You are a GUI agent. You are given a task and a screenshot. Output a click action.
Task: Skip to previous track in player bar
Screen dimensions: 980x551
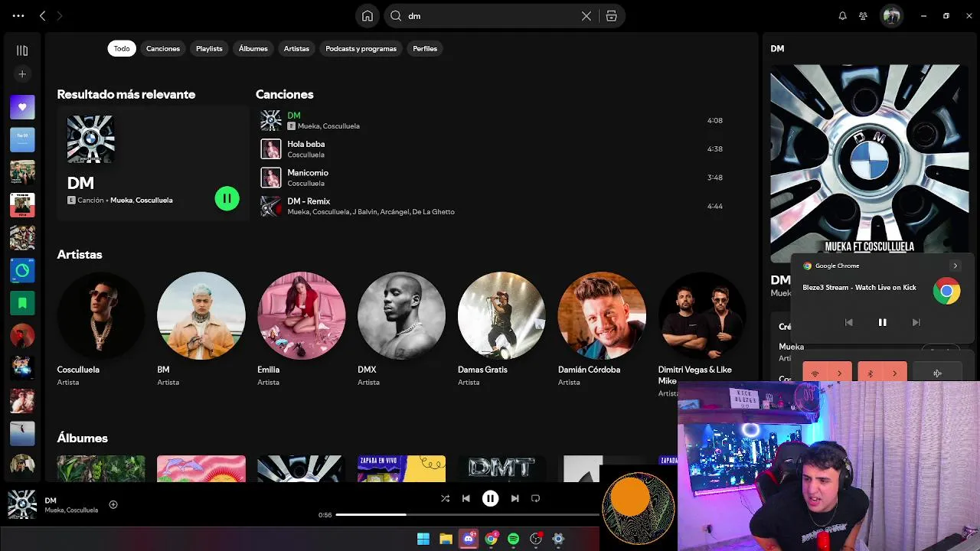pos(465,498)
